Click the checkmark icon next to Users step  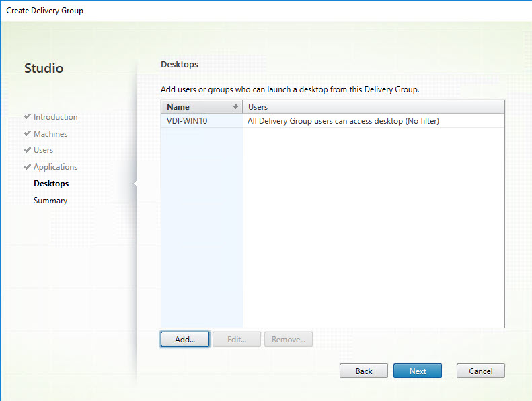coord(28,150)
